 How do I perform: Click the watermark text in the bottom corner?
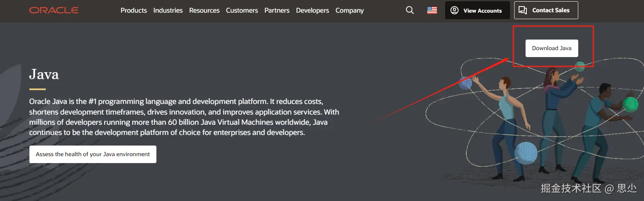click(x=588, y=188)
